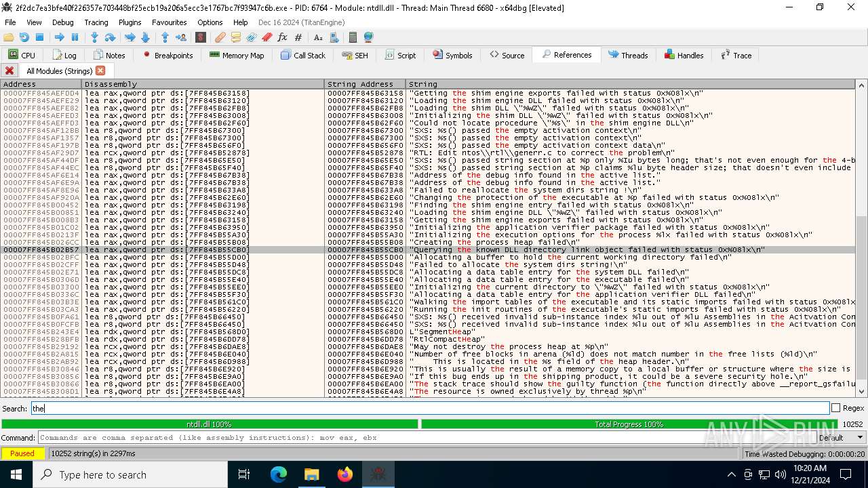
Task: Execute till return toolbar icon
Action: [x=165, y=37]
